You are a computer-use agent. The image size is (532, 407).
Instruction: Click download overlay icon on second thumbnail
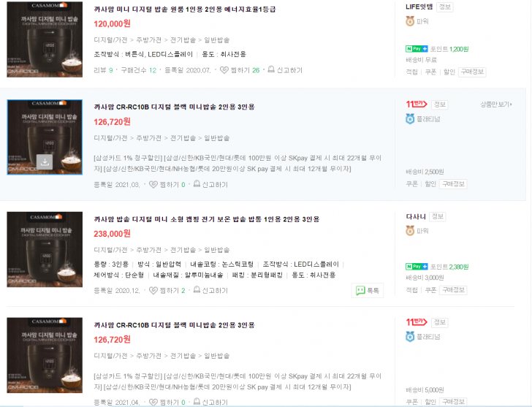coord(45,162)
